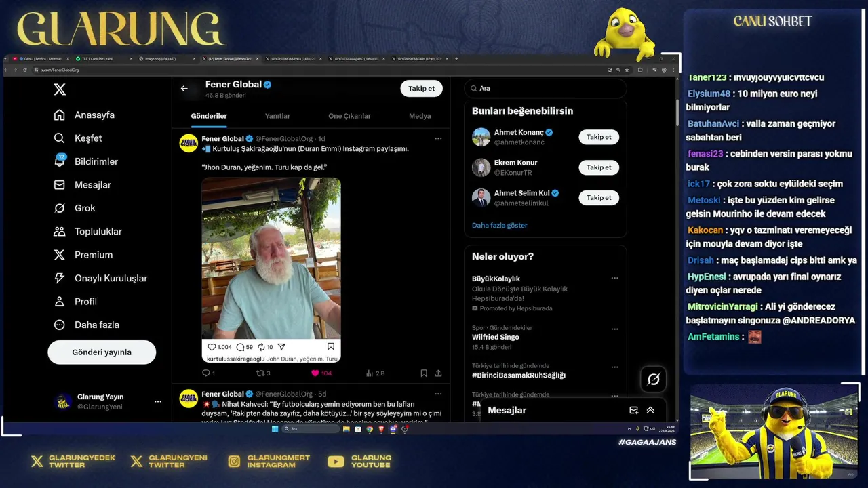
Task: Open options for #BirinciBasamakRuhSağlığı trend
Action: (614, 367)
